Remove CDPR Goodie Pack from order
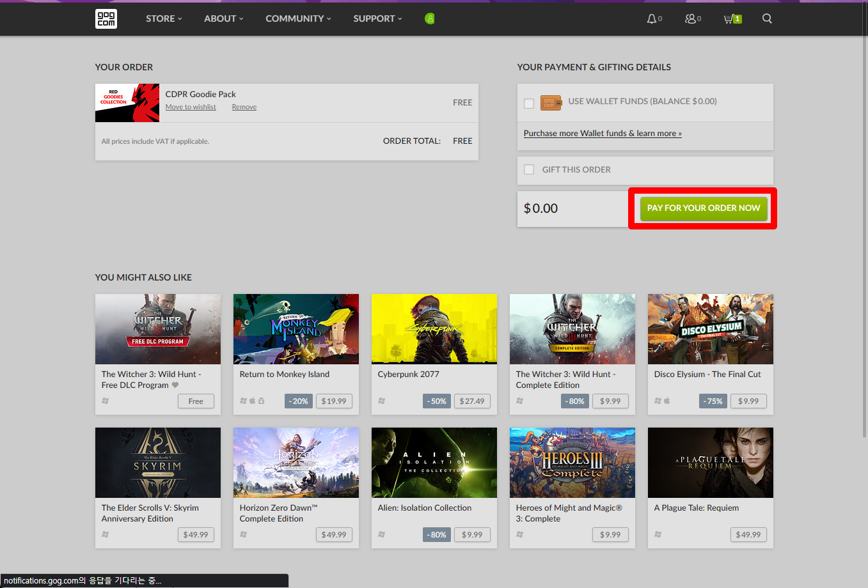The image size is (868, 588). click(x=244, y=107)
